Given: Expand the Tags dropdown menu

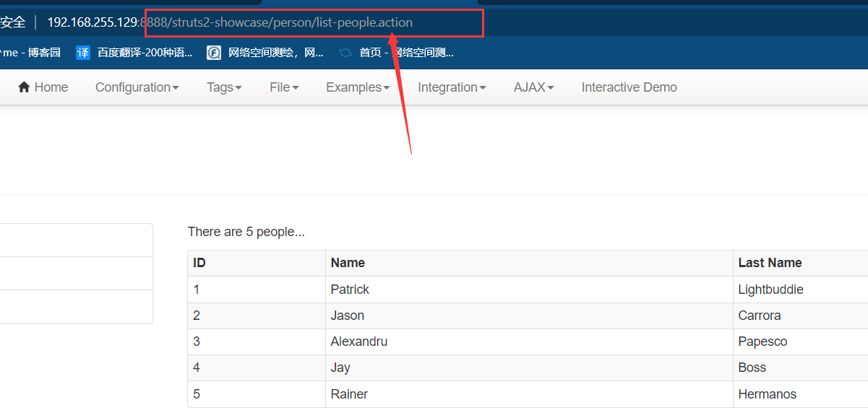Looking at the screenshot, I should (224, 87).
